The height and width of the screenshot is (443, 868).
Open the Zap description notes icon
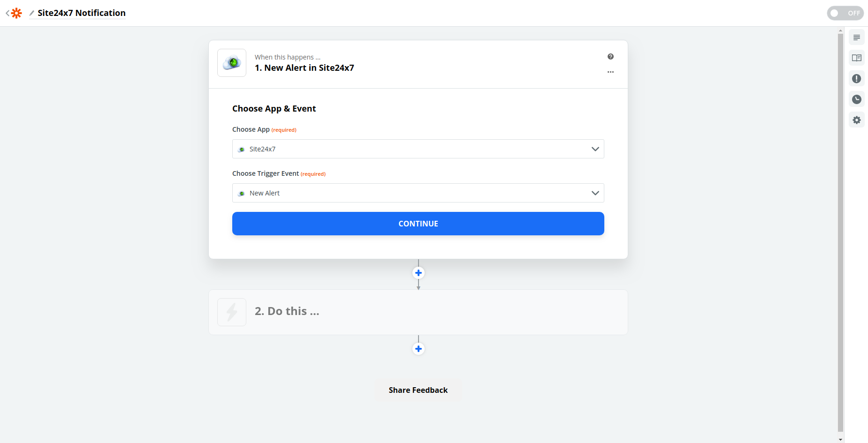[x=857, y=38]
